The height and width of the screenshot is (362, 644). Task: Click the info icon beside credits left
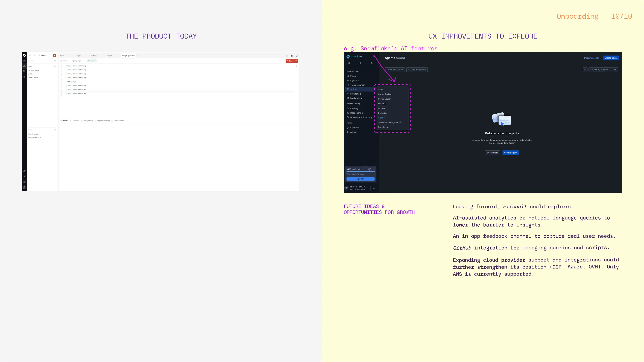(369, 169)
